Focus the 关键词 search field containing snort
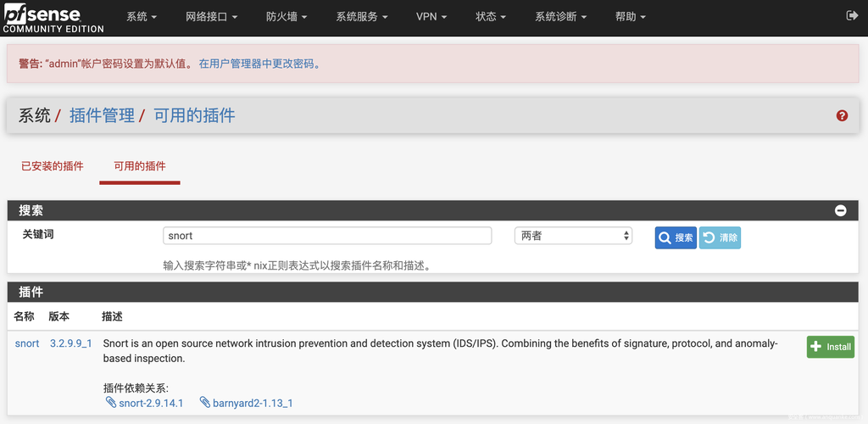 click(x=327, y=236)
